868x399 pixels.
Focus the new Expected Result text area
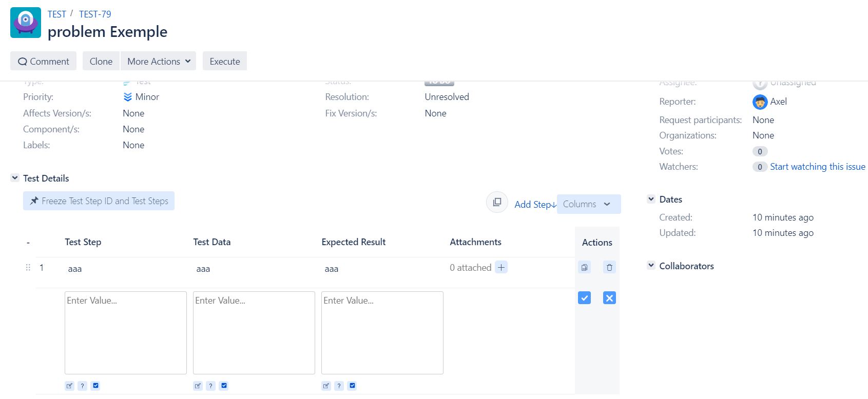[382, 333]
